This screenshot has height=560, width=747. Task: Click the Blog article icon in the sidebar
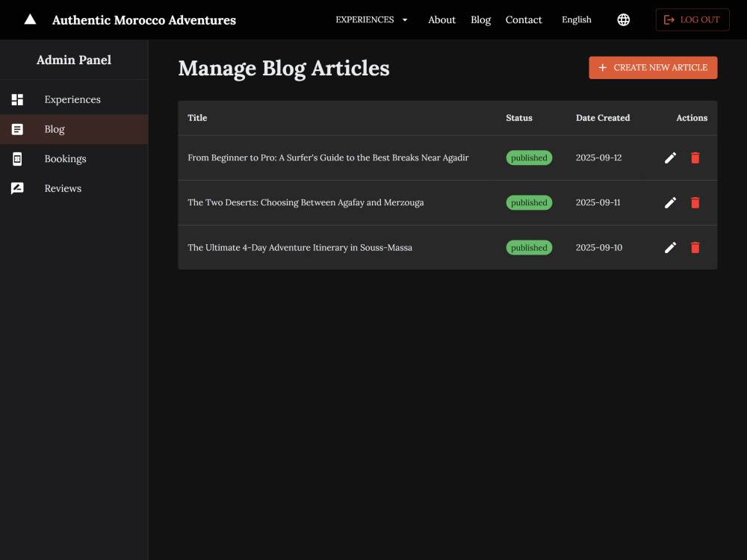tap(17, 129)
